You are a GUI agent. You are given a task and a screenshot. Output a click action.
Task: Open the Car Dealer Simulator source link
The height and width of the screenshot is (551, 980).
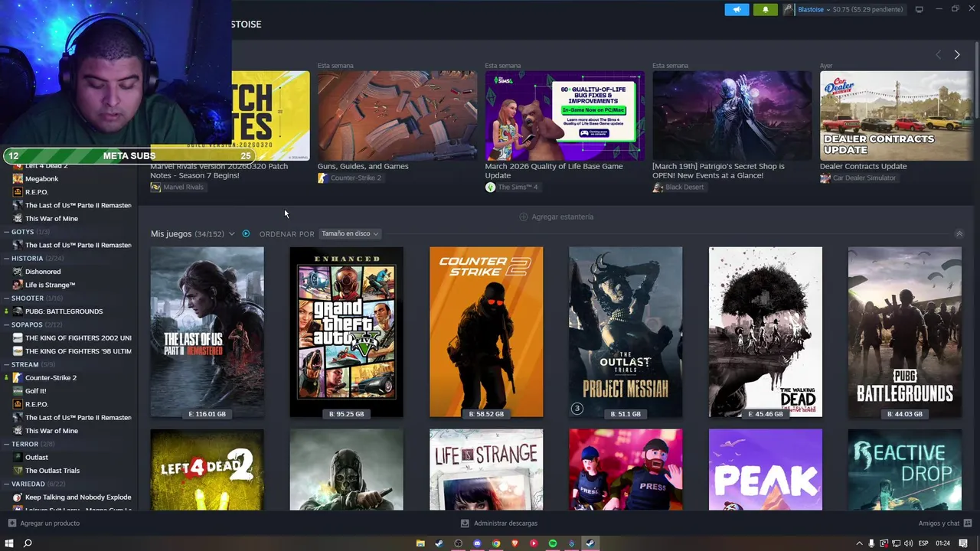pyautogui.click(x=858, y=178)
